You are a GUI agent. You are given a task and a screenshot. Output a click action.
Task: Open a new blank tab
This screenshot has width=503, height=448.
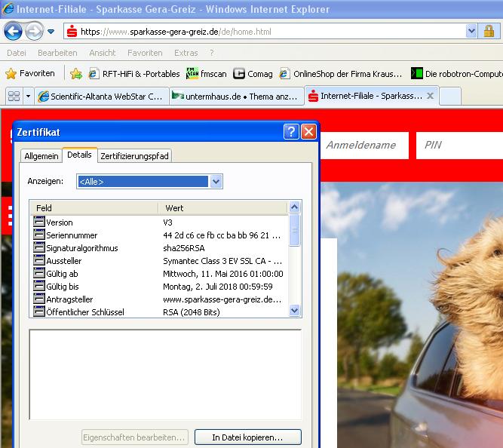(x=450, y=97)
